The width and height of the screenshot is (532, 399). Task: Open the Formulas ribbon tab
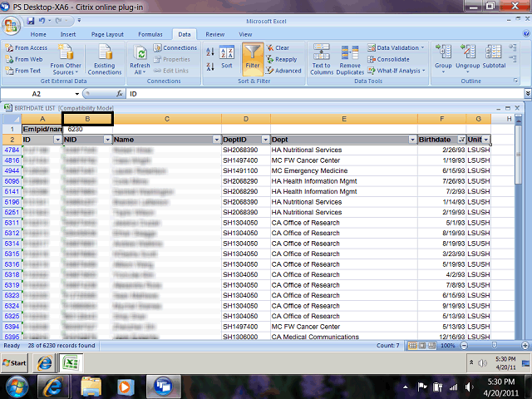pos(150,34)
